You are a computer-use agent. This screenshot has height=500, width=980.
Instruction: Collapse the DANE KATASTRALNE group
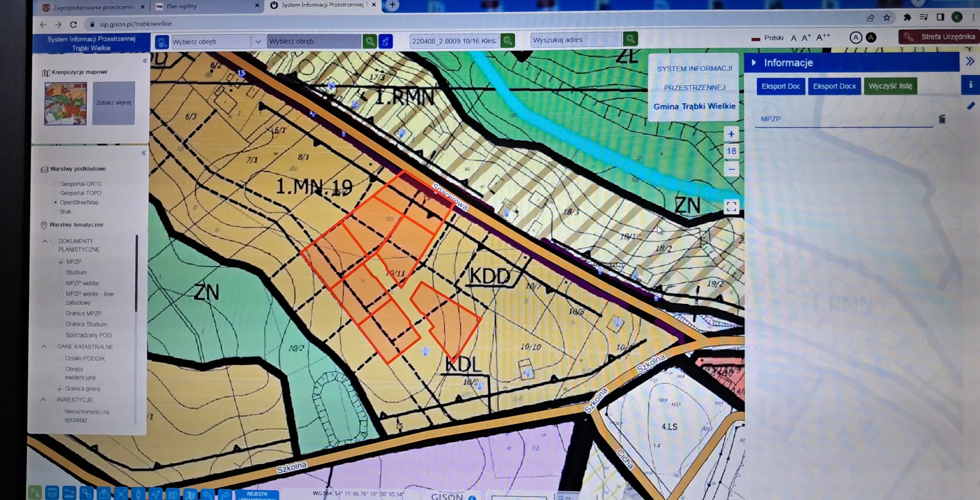pyautogui.click(x=44, y=347)
